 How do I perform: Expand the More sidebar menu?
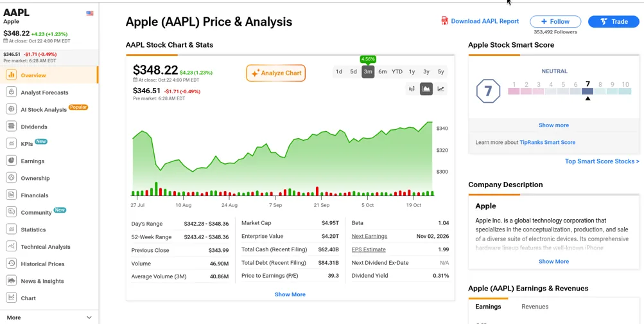pos(49,318)
